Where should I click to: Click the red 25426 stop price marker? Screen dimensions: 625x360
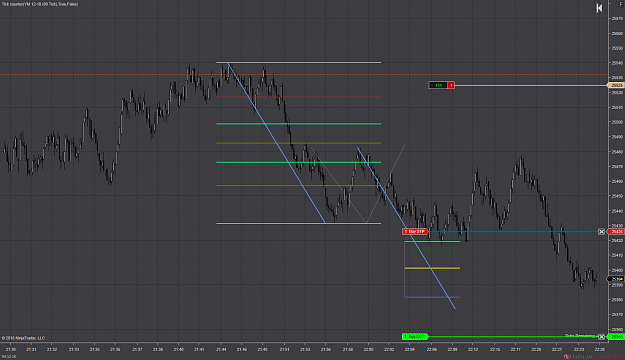616,232
